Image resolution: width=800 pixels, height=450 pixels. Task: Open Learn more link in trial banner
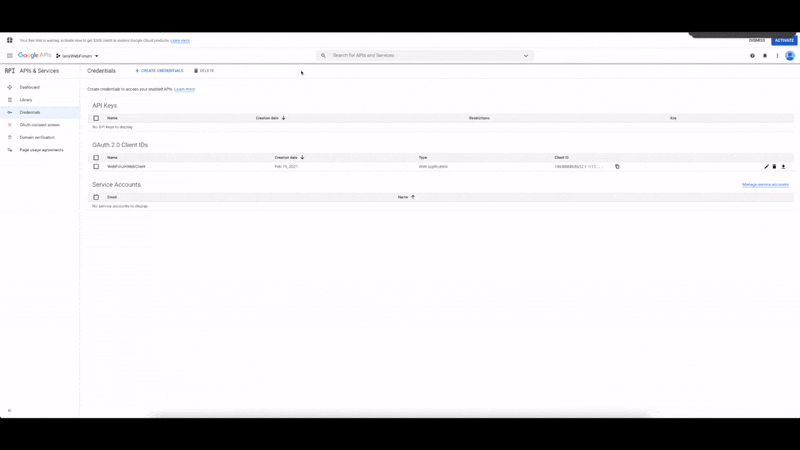pyautogui.click(x=180, y=40)
